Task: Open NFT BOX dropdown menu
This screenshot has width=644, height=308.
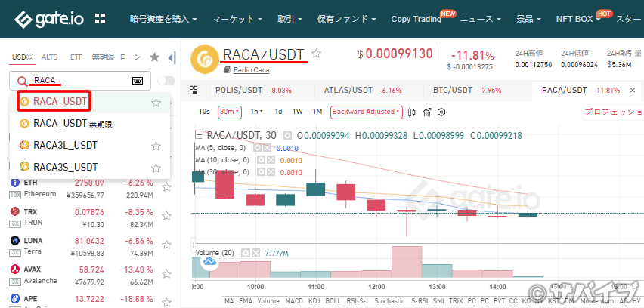Action: (578, 19)
